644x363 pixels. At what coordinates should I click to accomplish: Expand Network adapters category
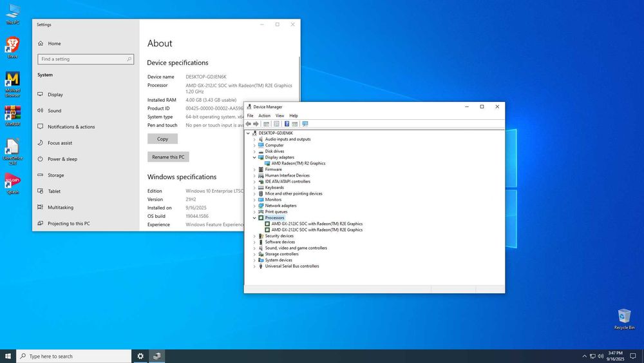coord(254,206)
